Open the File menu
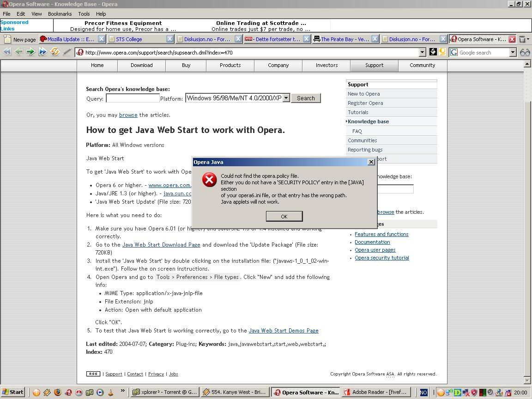532x399 pixels. [x=7, y=14]
